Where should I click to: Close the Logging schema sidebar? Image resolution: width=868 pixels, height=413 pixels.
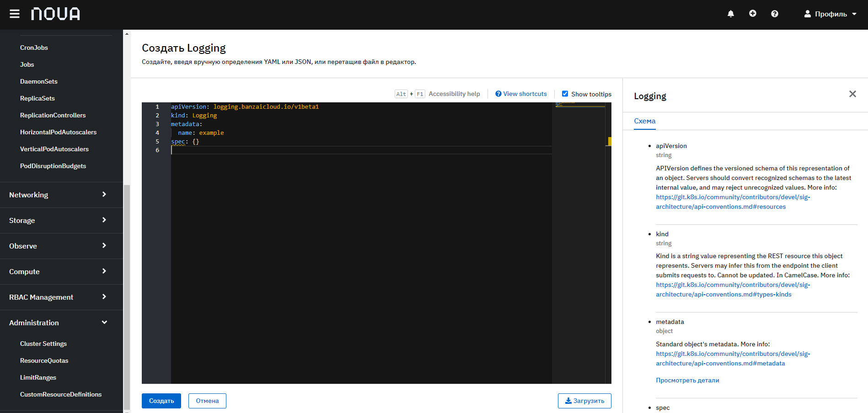click(852, 94)
